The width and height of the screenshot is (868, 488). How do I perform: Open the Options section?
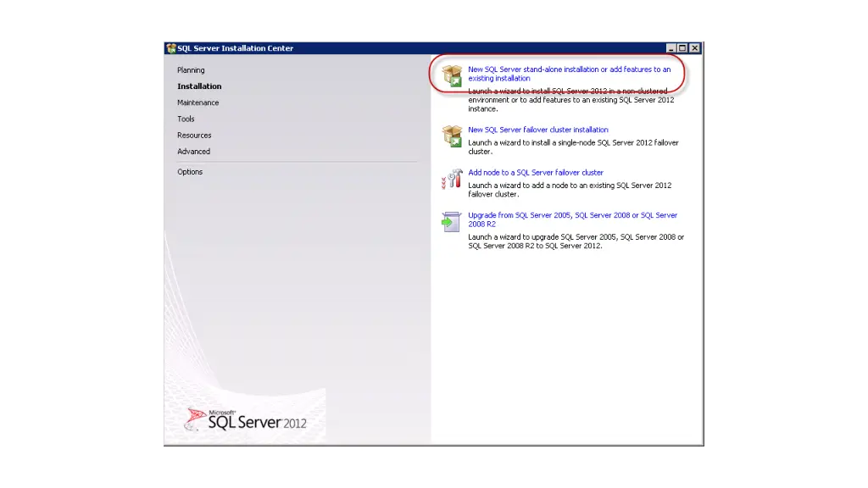(x=190, y=171)
